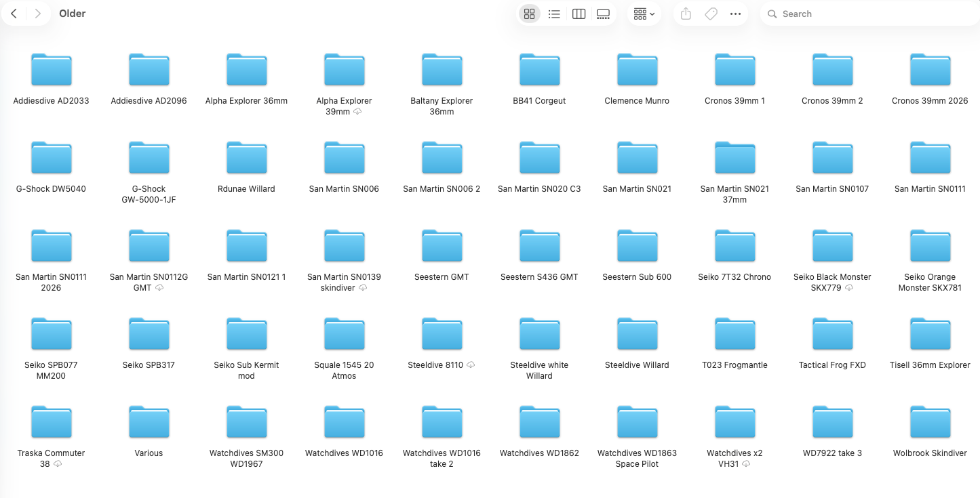Click the Edit Tags icon
Screen dimensions: 980x498
click(711, 14)
